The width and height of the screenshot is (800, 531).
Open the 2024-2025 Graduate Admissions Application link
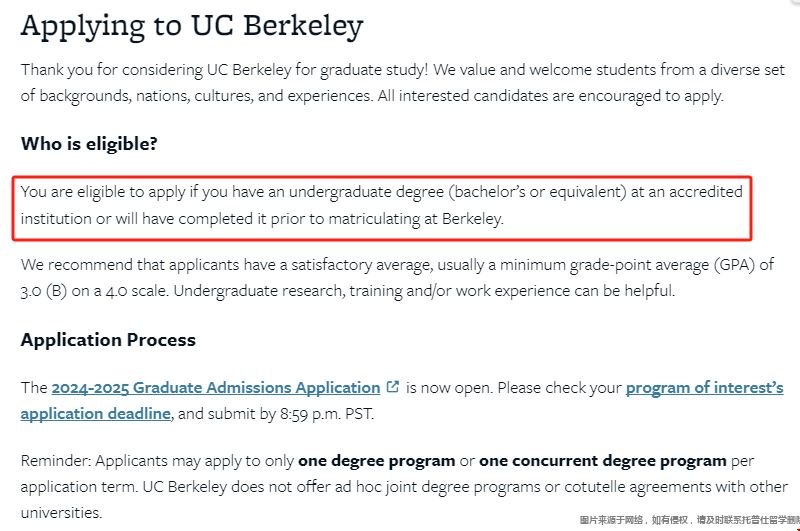216,388
